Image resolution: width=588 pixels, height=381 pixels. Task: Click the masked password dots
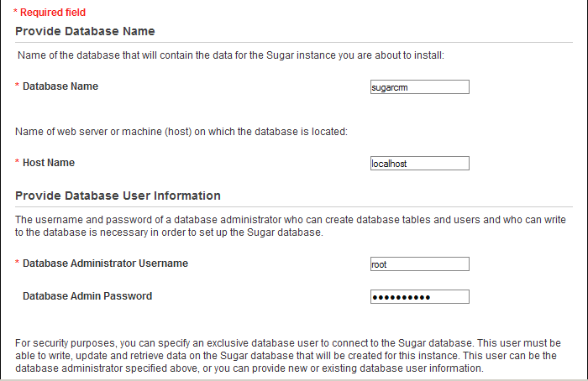(402, 297)
